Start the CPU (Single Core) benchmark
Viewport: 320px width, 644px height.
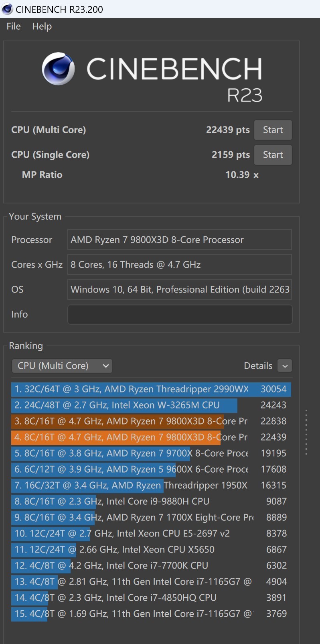click(x=273, y=154)
